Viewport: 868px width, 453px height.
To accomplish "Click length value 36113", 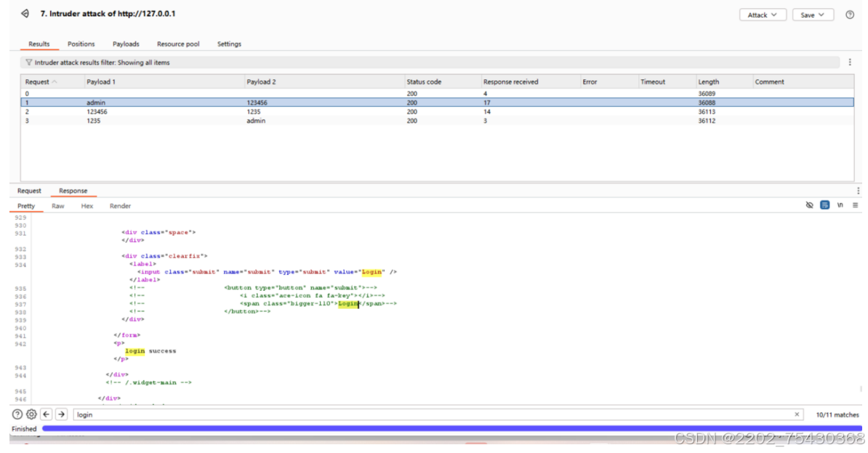I will coord(707,112).
